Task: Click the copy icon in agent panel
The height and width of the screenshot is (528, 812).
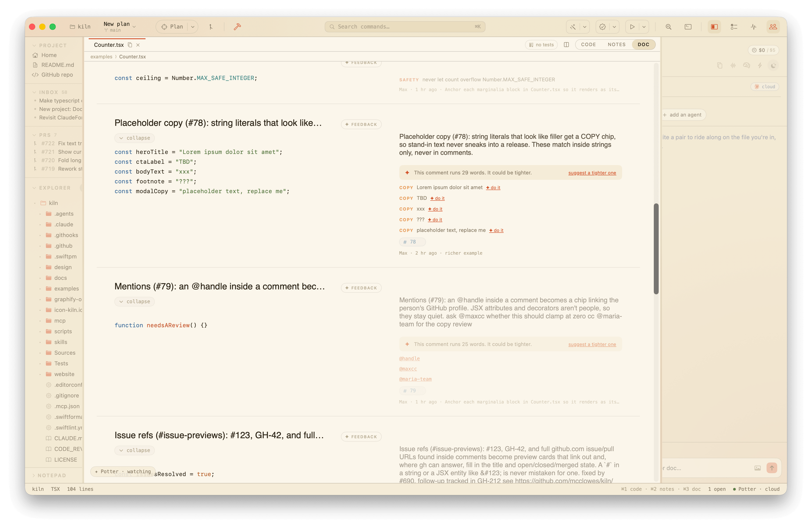Action: (x=720, y=65)
